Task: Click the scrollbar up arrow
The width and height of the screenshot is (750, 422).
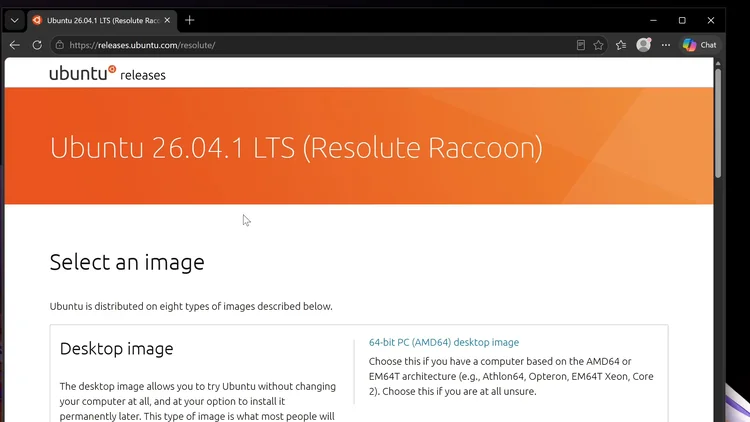Action: (x=718, y=63)
